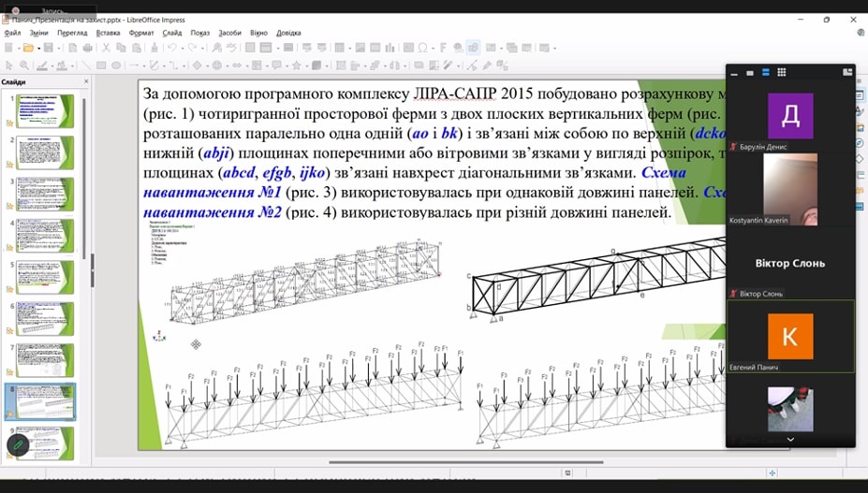The height and width of the screenshot is (493, 868).
Task: Open the Засоби menu
Action: (x=229, y=33)
